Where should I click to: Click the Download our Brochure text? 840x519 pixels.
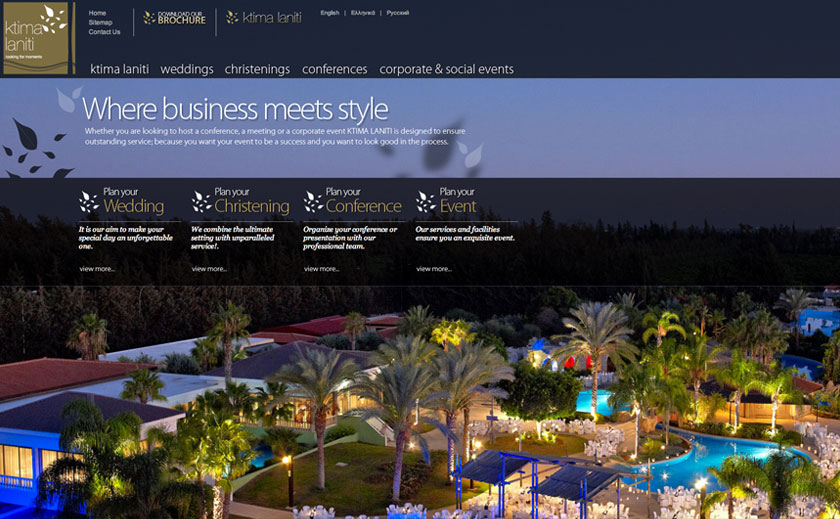182,18
